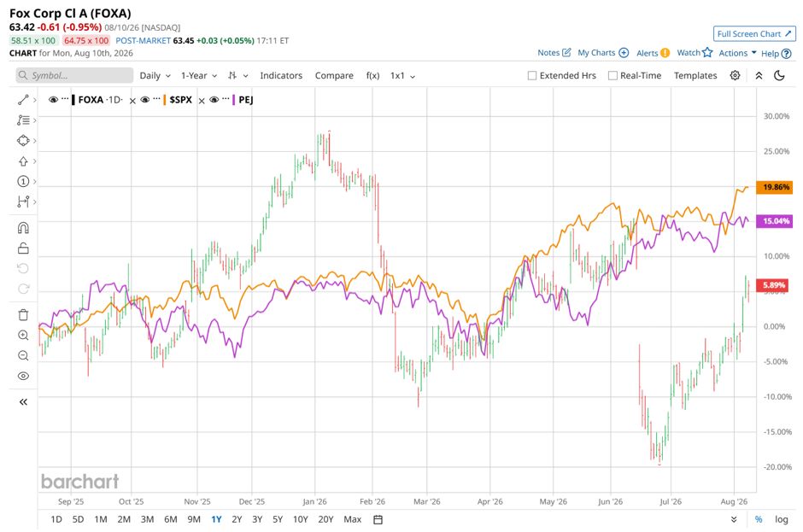This screenshot has width=803, height=532.
Task: Open the 1-Year period dropdown
Action: pos(199,75)
